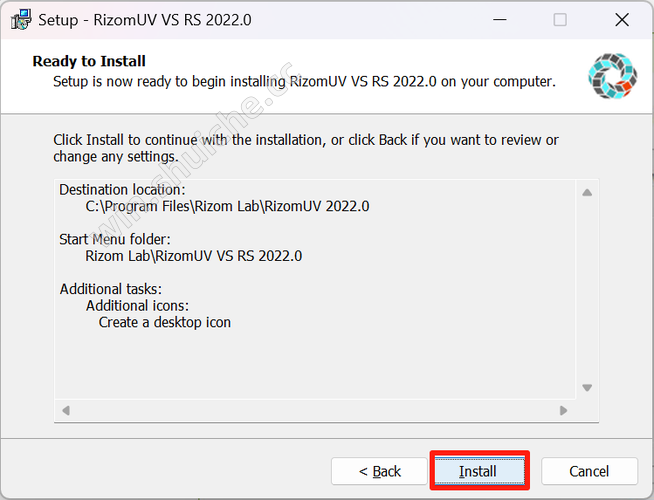Click the horizontal scroll right arrow
This screenshot has height=500, width=654.
coord(563,410)
